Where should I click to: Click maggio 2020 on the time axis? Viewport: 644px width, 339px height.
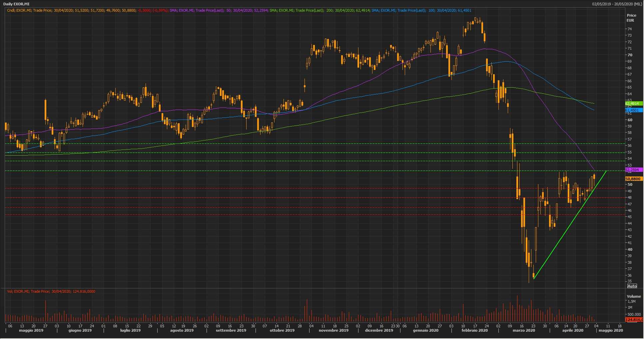[611, 330]
